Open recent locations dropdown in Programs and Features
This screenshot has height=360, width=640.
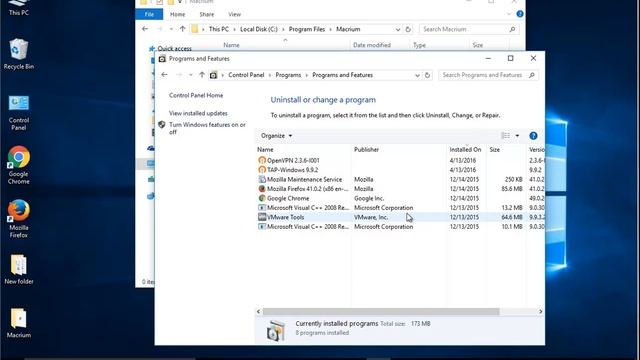click(x=191, y=75)
